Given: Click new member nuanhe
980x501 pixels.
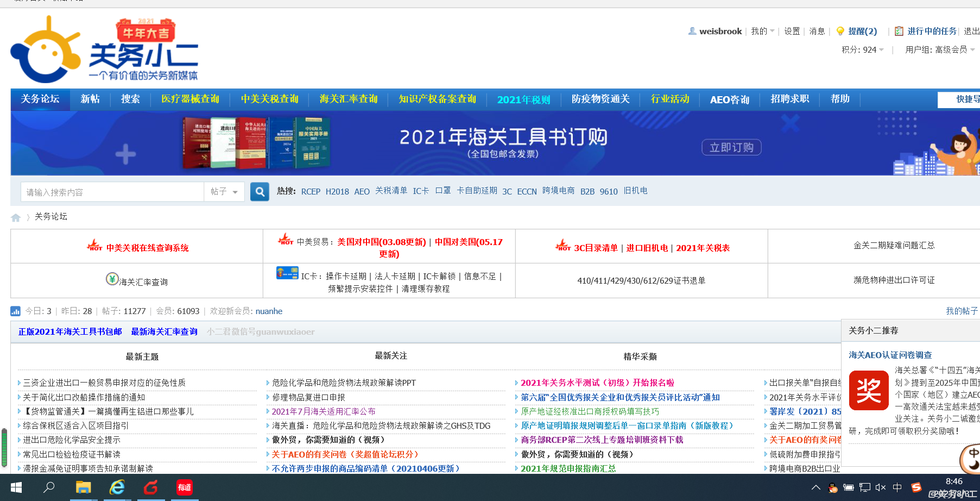Looking at the screenshot, I should [x=269, y=311].
